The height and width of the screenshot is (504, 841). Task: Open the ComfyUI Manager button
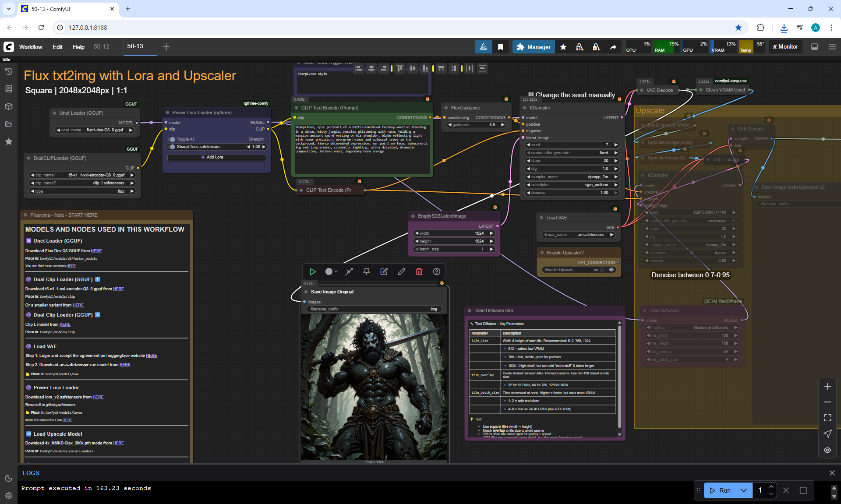[x=534, y=47]
